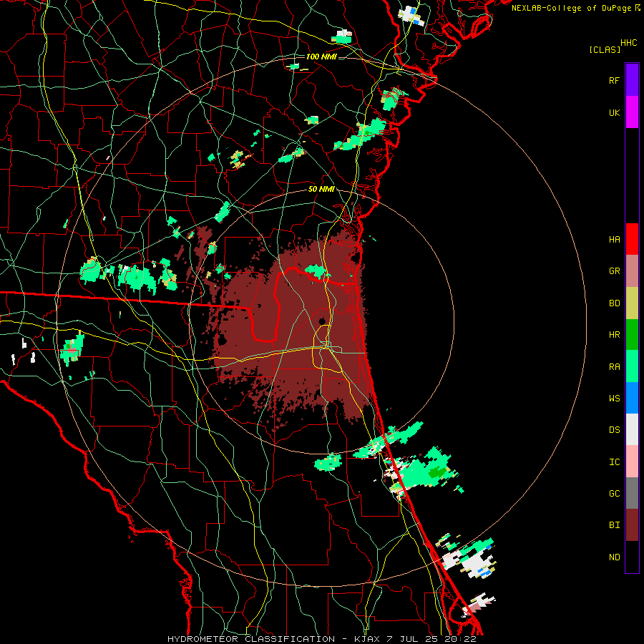Click the DS legend label
Screen dimensions: 644x644
[x=614, y=430]
